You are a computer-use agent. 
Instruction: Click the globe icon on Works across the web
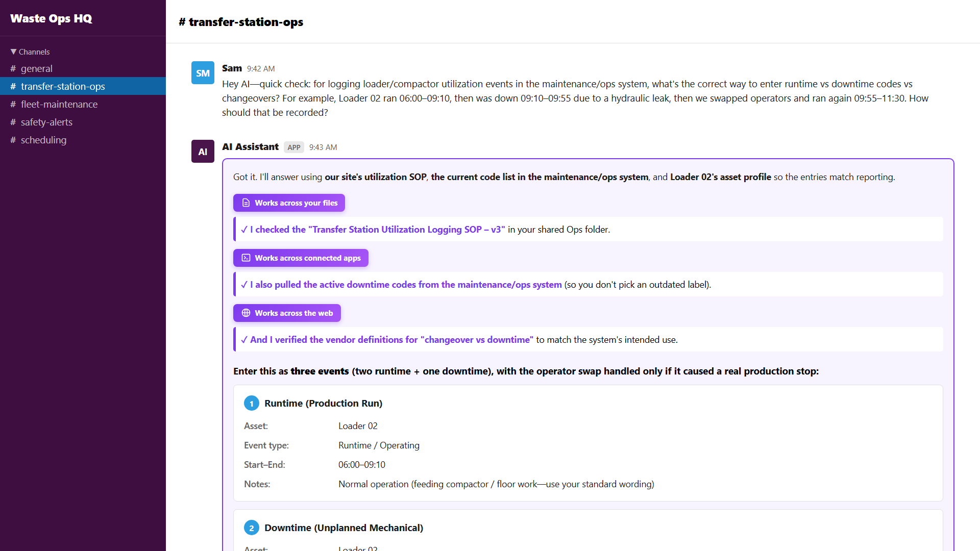(x=246, y=313)
